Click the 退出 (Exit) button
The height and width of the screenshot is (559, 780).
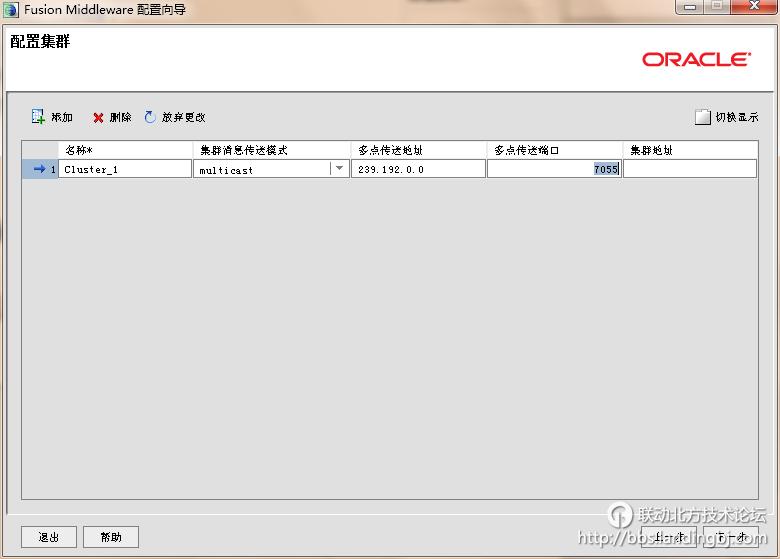click(x=49, y=537)
